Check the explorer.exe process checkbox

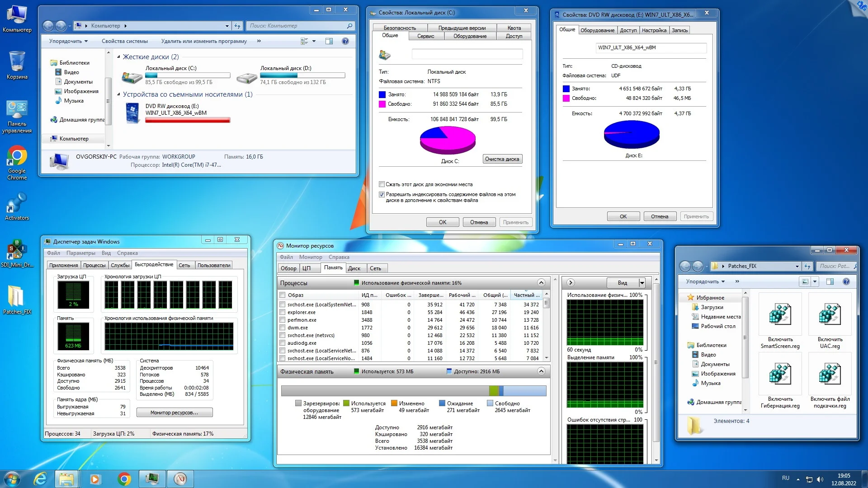283,312
